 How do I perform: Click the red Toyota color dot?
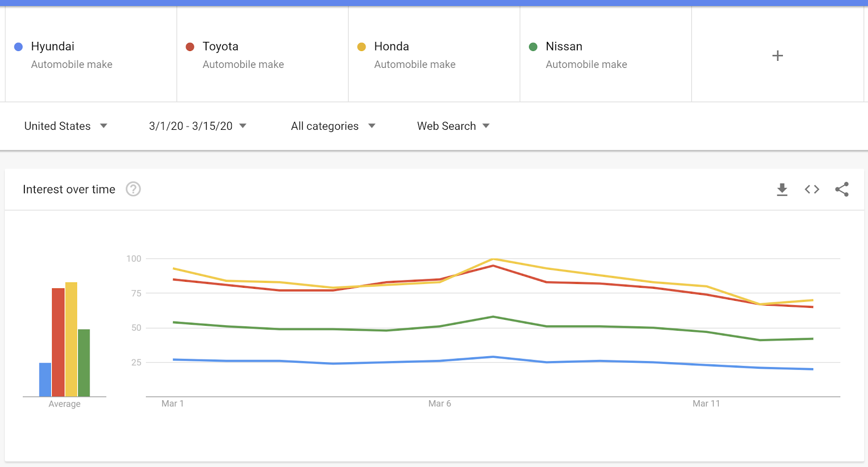coord(190,47)
